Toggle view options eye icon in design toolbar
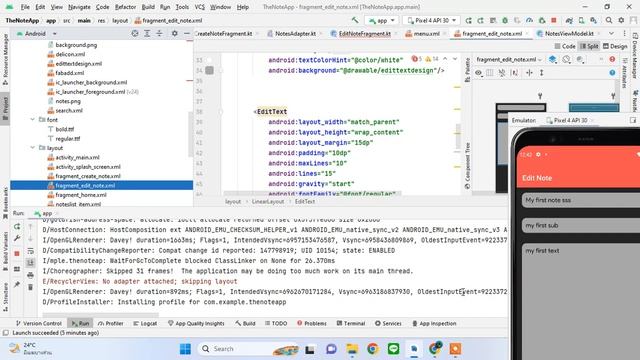 tap(478, 73)
